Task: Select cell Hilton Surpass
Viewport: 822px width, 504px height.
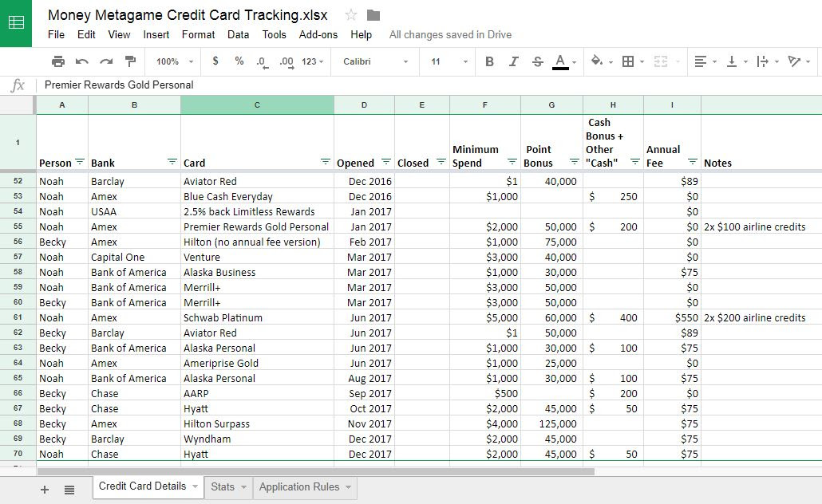Action: (257, 423)
